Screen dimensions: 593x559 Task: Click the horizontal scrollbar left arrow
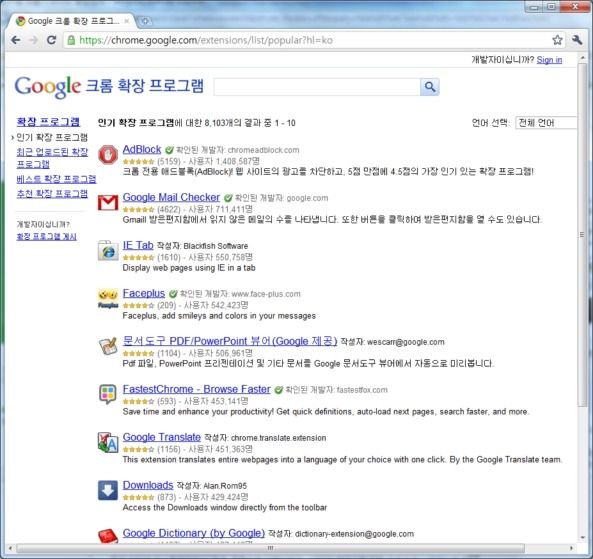coord(10,548)
